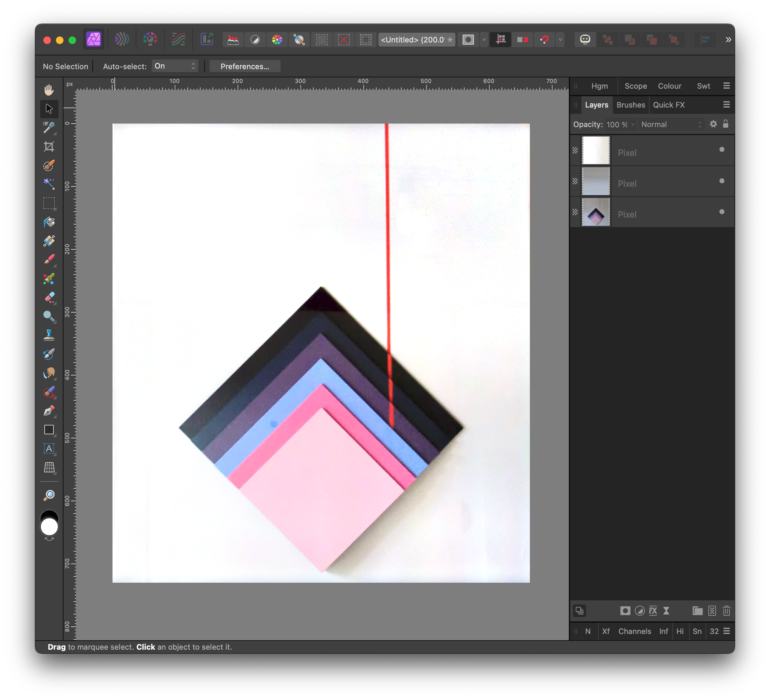Open the Swt swatches tab
This screenshot has width=770, height=700.
[703, 86]
